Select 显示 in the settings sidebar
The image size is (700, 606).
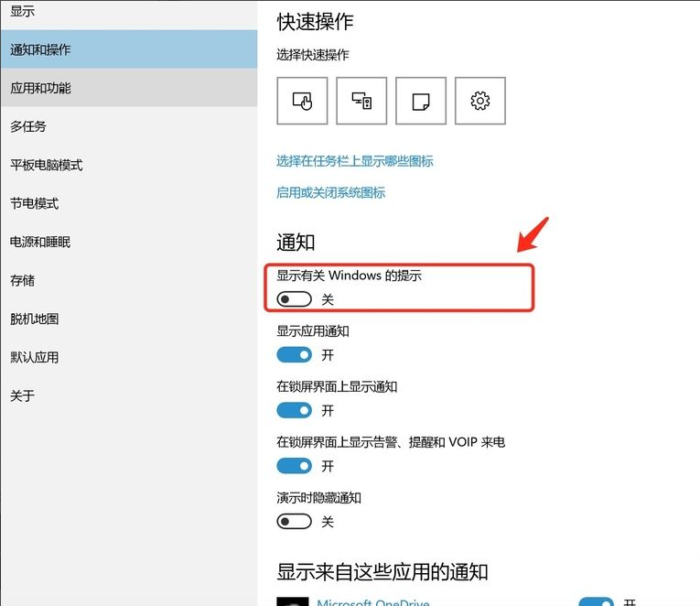24,11
